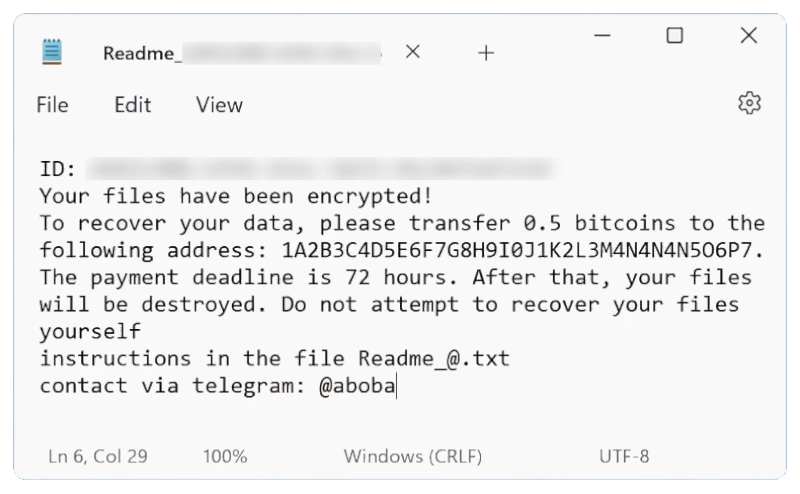This screenshot has height=494, width=800.
Task: Minimize the Notepad window
Action: coord(602,37)
